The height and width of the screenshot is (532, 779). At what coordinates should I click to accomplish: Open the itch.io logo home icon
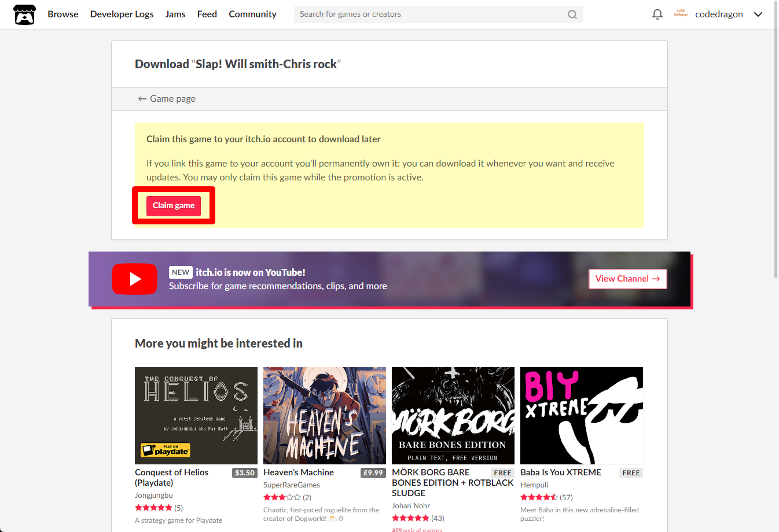[x=24, y=14]
